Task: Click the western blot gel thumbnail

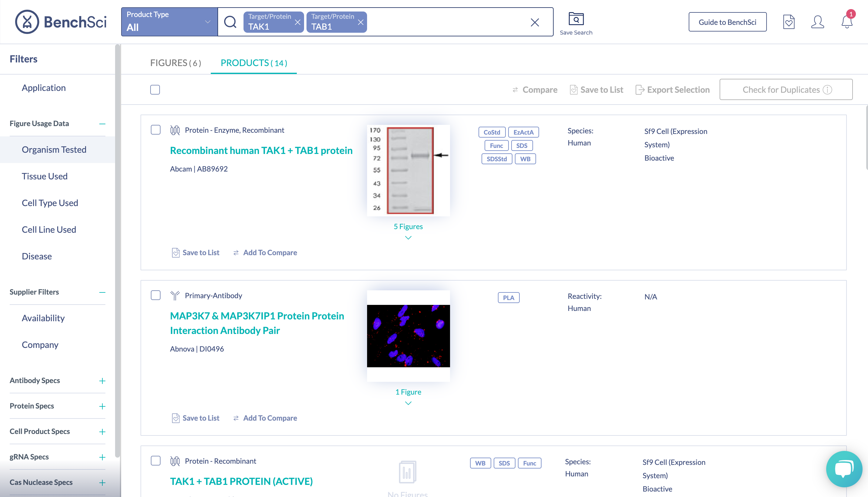Action: click(x=408, y=170)
